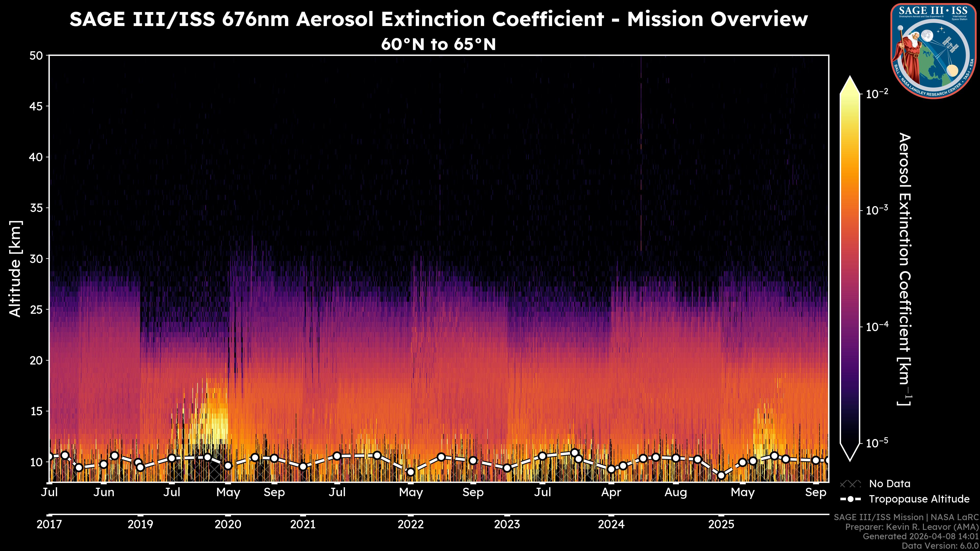Click the 10⁻⁴ colorbar tick label
Viewport: 980px width, 551px height.
tap(877, 327)
